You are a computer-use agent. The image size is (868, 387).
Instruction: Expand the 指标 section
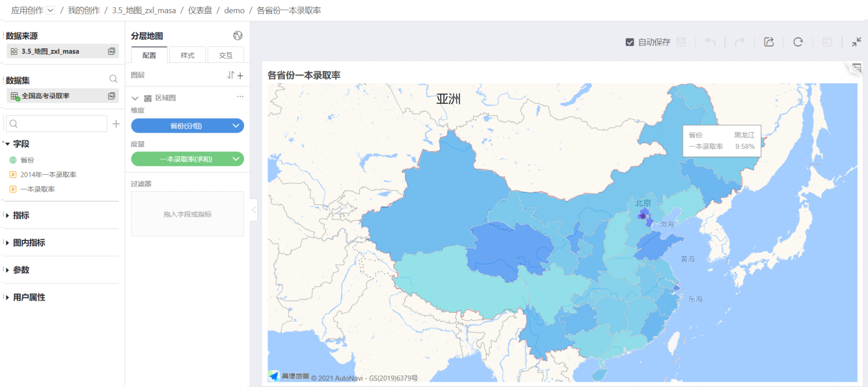(x=7, y=215)
